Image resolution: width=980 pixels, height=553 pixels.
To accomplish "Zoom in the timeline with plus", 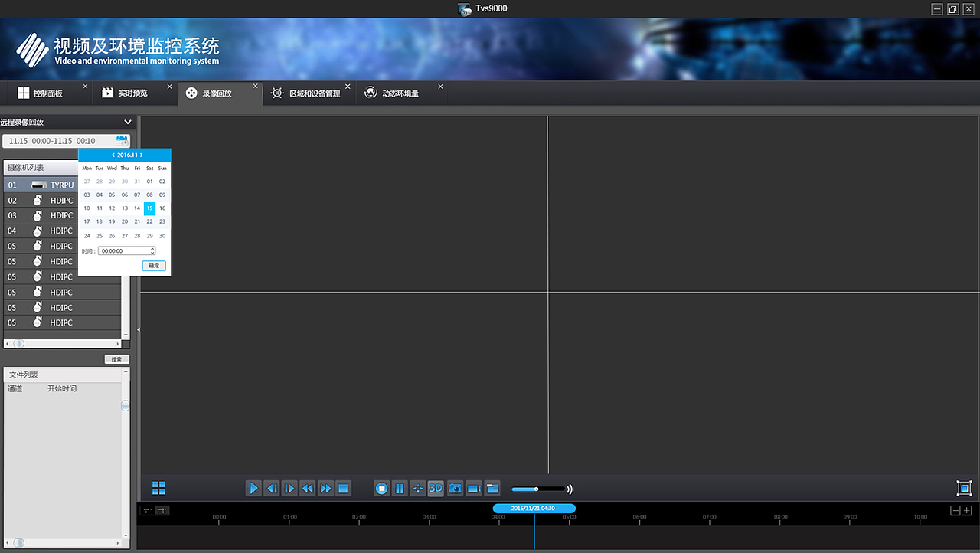I will pos(967,511).
